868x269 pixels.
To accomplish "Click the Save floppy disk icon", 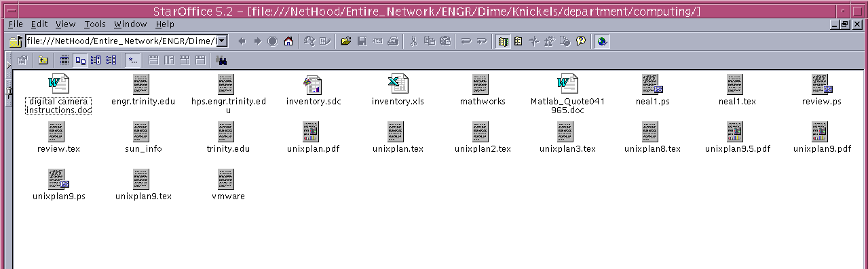I will [362, 41].
